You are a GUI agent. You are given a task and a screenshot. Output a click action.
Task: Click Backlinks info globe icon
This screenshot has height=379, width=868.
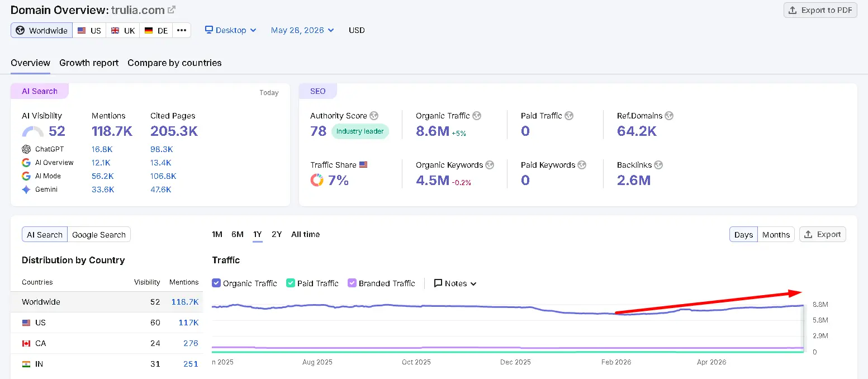point(658,165)
